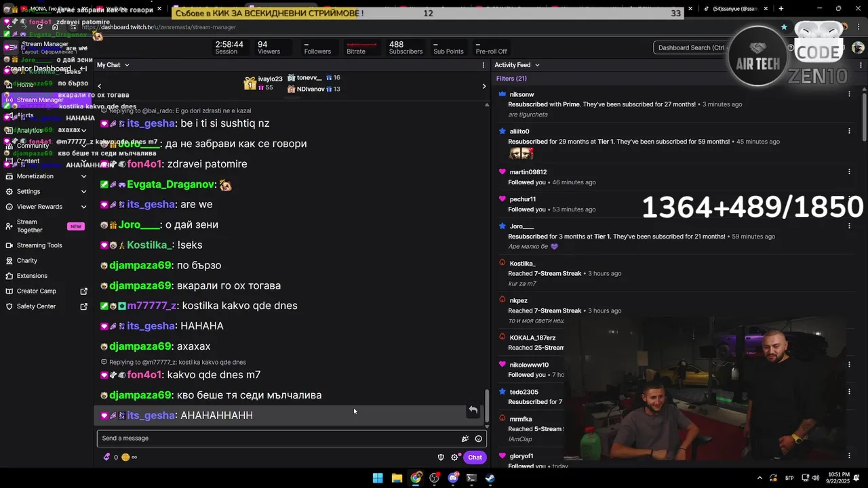Open a new browser tab
Screen dimensions: 868x488
pyautogui.click(x=781, y=9)
